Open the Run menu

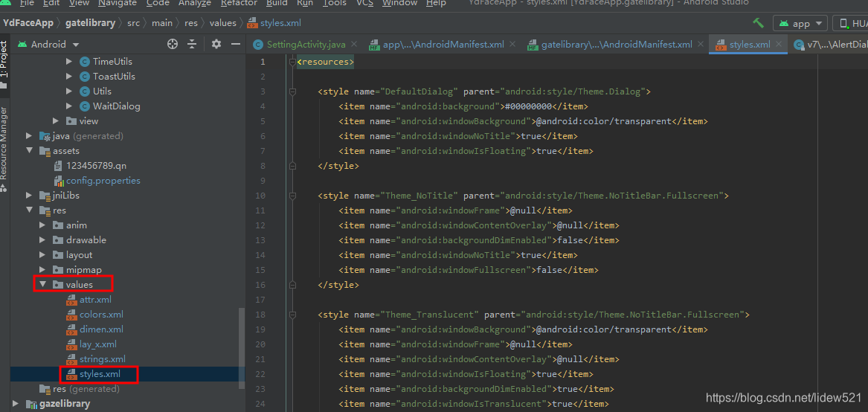(304, 3)
